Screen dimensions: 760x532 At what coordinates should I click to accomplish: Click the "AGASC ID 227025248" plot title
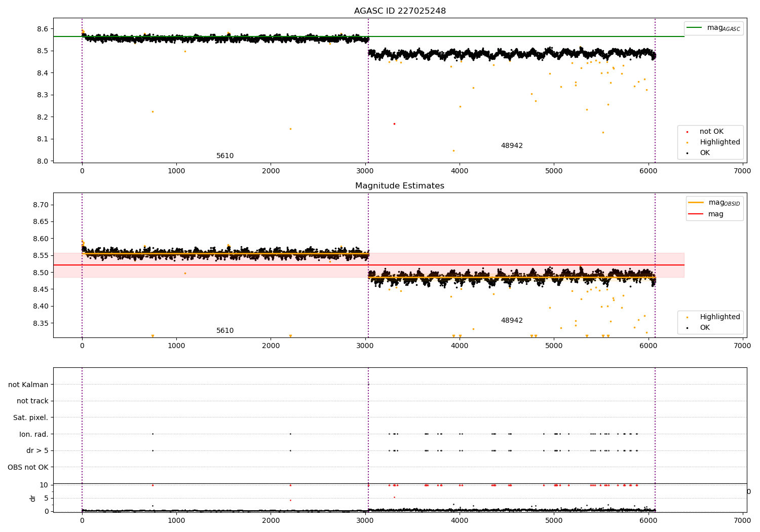pos(400,11)
